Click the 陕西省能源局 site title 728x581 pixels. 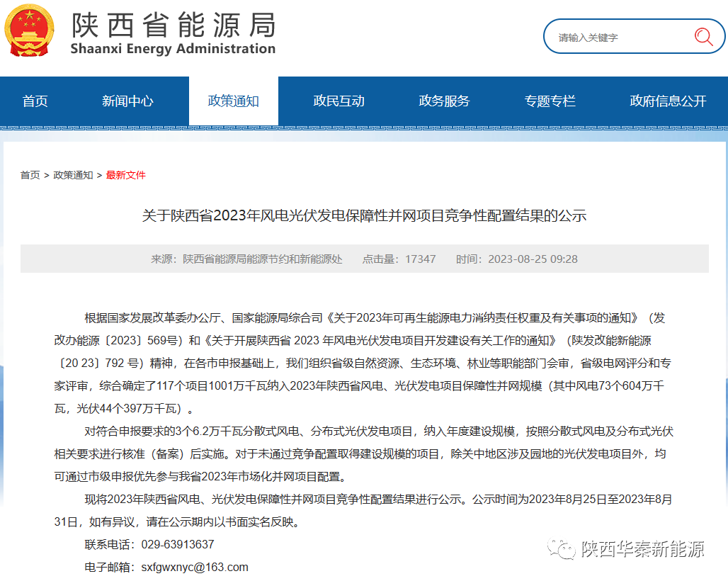(x=174, y=25)
